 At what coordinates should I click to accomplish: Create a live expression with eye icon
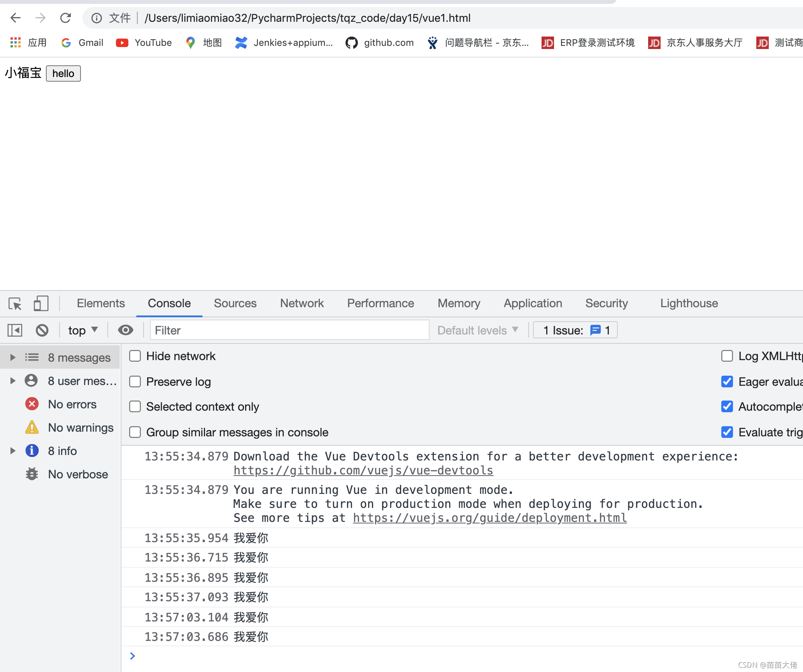(x=125, y=331)
